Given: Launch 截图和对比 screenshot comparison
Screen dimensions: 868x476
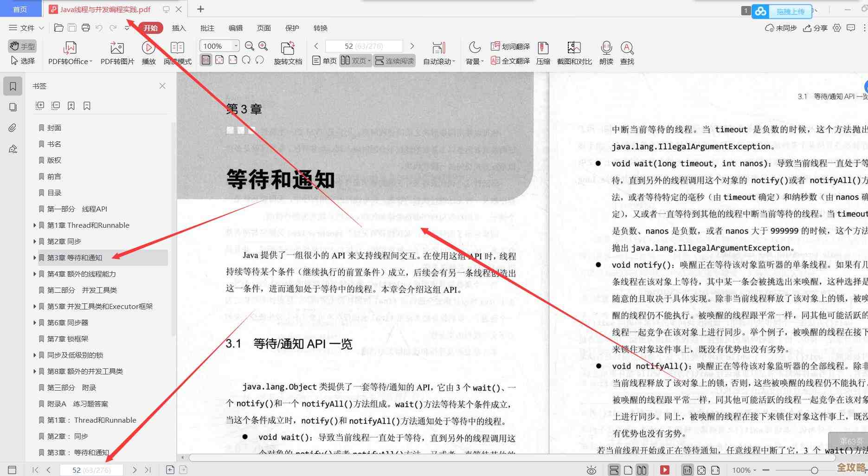Looking at the screenshot, I should click(574, 52).
